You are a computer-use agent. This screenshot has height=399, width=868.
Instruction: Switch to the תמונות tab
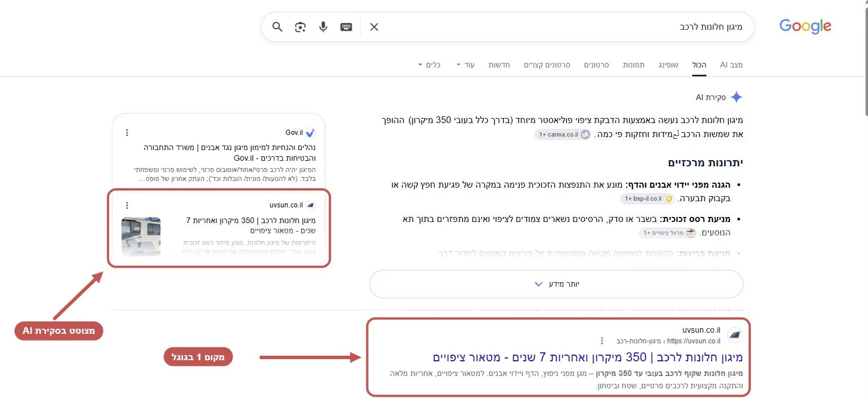coord(634,65)
